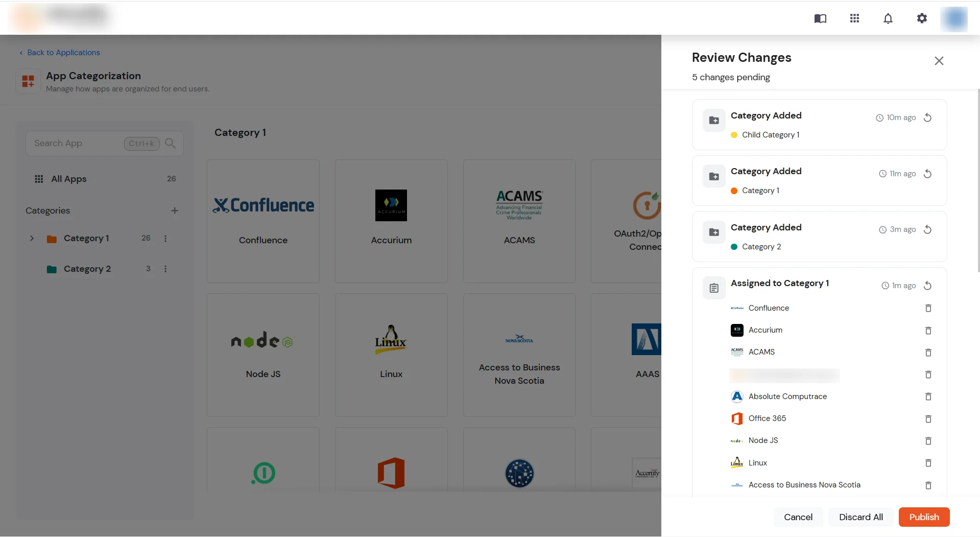Click the user avatar in header
980x537 pixels.
[954, 18]
